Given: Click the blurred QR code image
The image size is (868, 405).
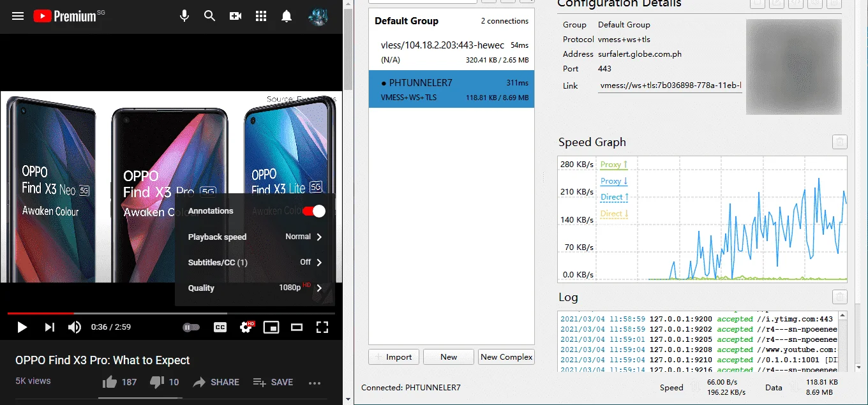Looking at the screenshot, I should click(x=795, y=67).
